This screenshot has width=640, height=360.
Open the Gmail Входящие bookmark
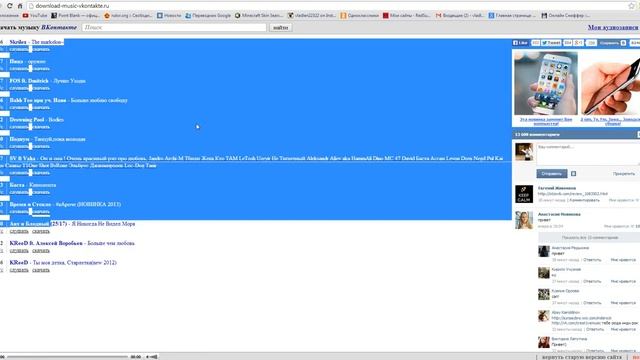point(460,16)
